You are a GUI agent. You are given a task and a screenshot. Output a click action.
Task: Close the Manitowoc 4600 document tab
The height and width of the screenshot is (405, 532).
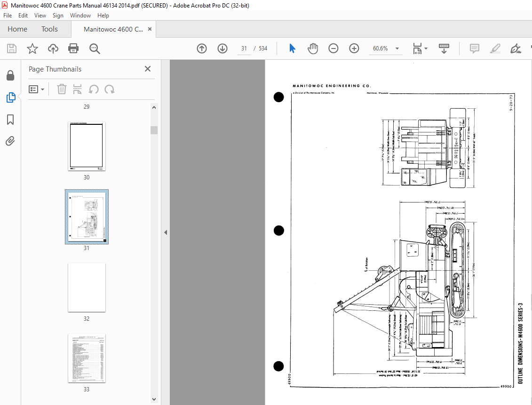click(x=150, y=29)
